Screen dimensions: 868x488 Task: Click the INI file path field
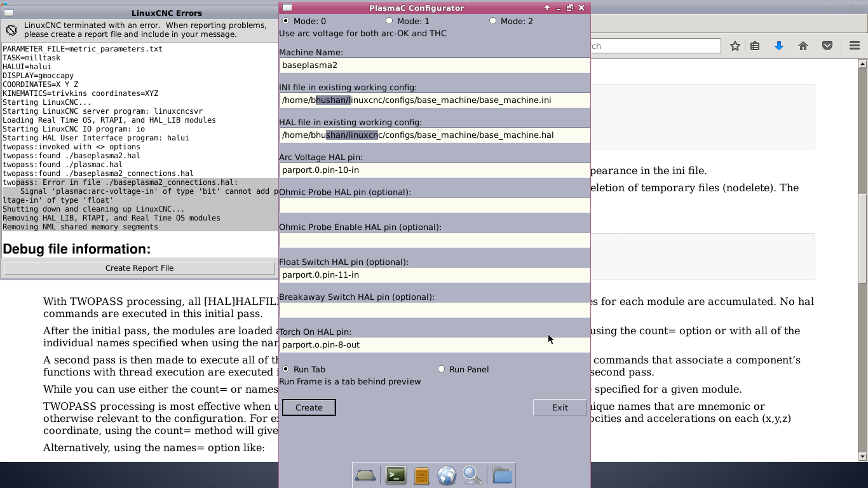coord(435,100)
